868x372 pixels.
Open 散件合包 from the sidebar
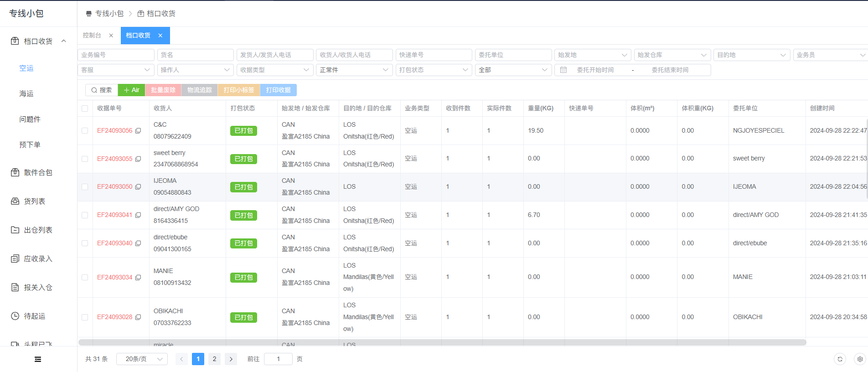pos(38,173)
